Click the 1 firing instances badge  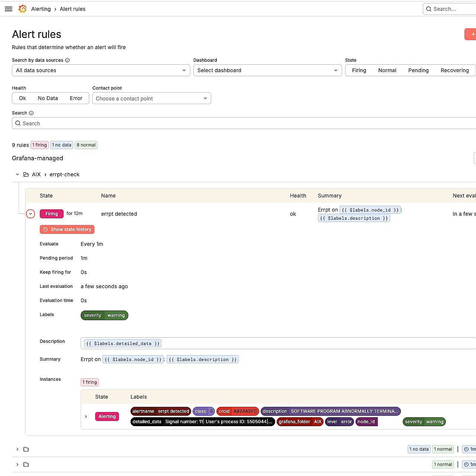point(90,382)
